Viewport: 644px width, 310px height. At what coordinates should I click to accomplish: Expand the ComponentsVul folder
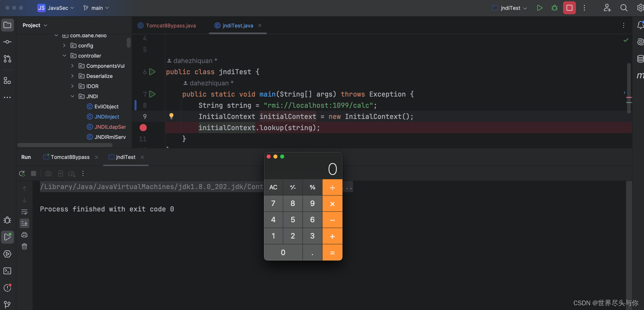(72, 66)
